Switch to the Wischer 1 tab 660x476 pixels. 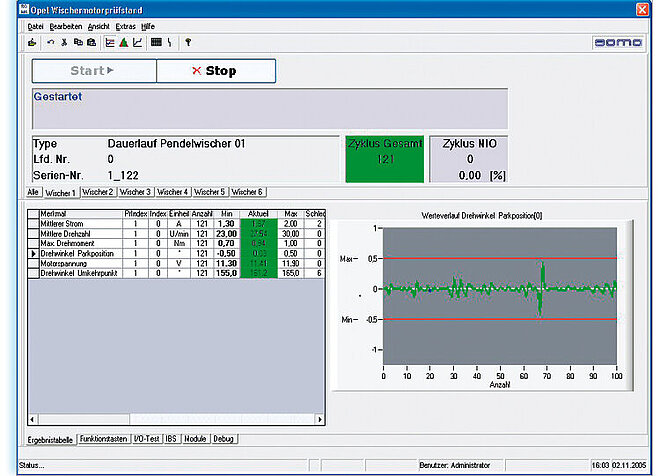pyautogui.click(x=61, y=193)
